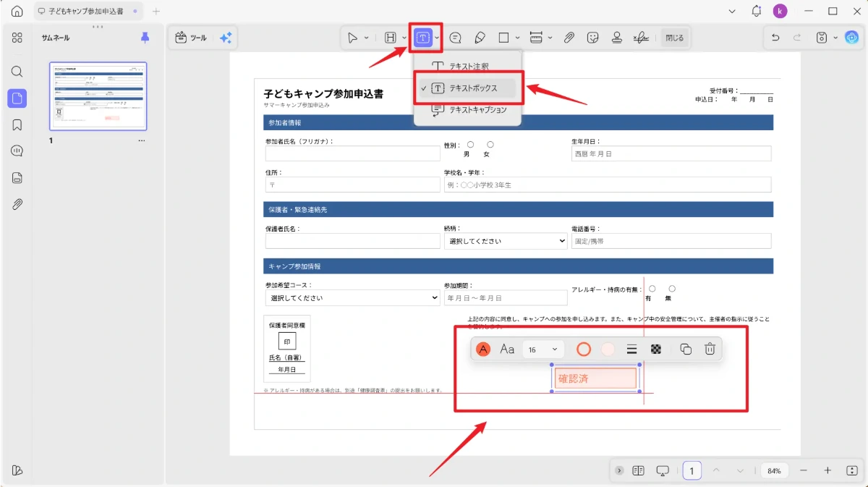Go to the home screen icon
The image size is (868, 487).
17,12
